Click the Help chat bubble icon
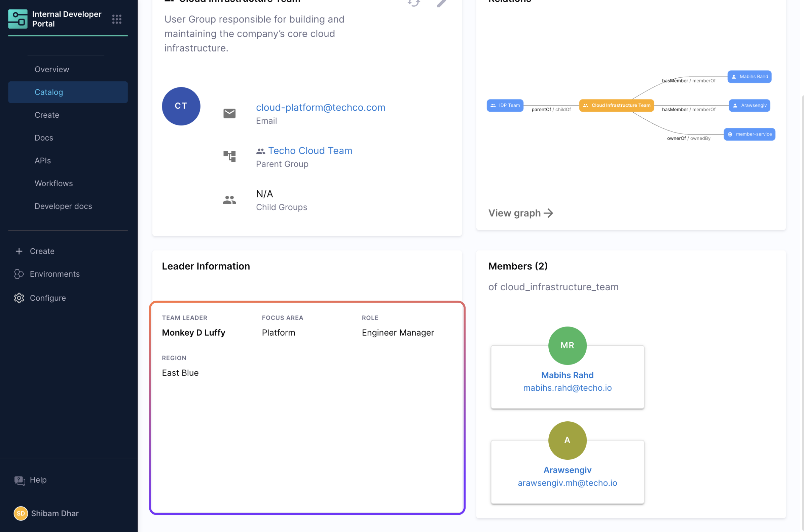804x532 pixels. click(x=20, y=480)
